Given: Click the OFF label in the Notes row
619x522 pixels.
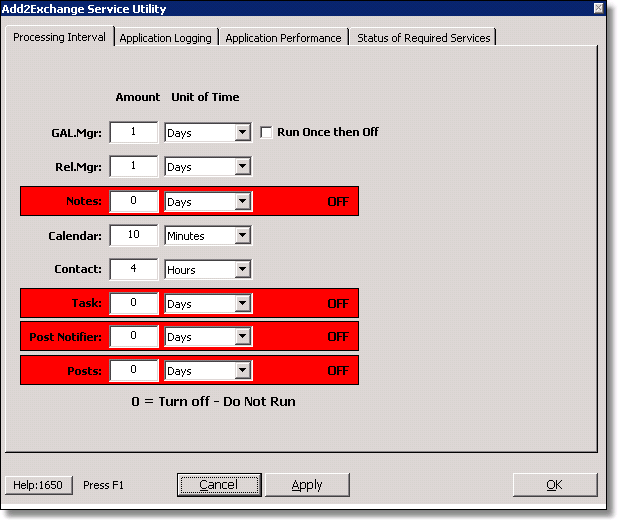Looking at the screenshot, I should (x=338, y=202).
